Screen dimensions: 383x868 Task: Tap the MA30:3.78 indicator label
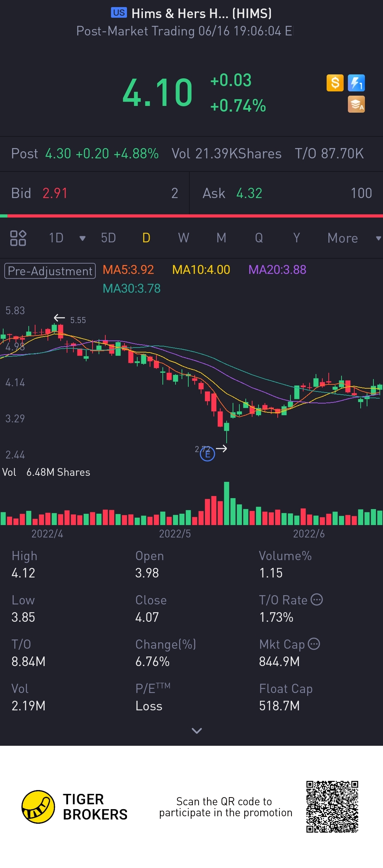[x=132, y=289]
